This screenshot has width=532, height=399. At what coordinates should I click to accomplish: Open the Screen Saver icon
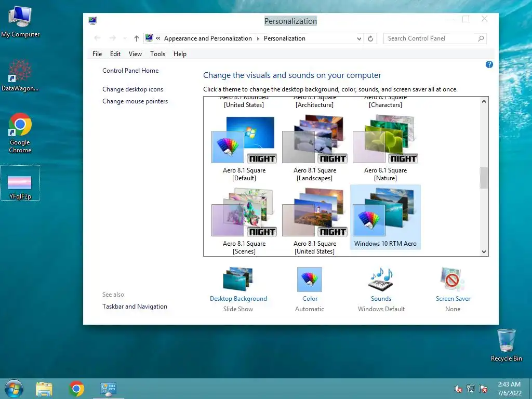pos(453,279)
